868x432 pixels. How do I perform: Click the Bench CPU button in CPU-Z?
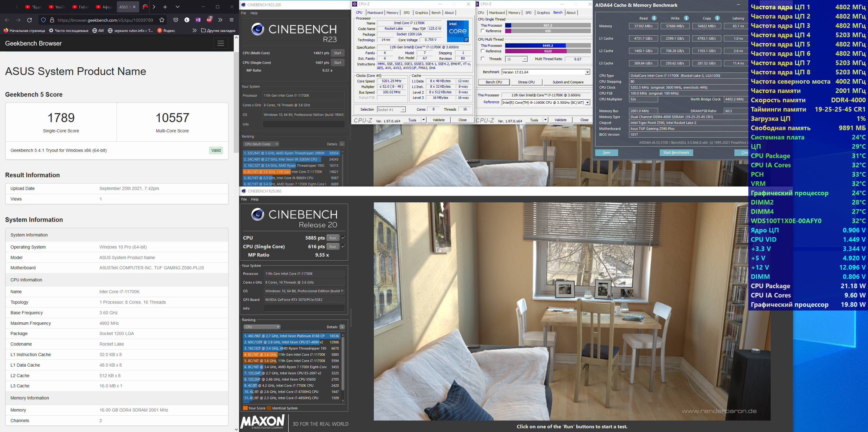[x=494, y=82]
